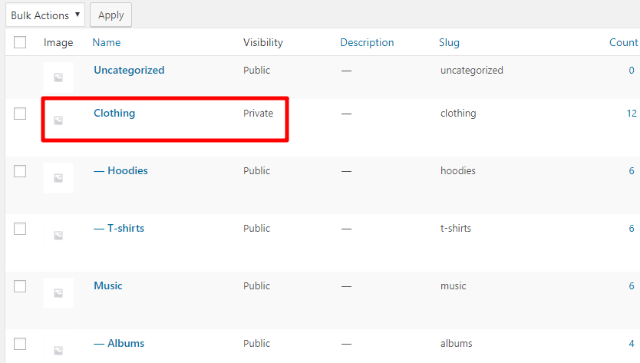This screenshot has height=363, width=640.
Task: Click the slug text 'clothing'
Action: [458, 114]
